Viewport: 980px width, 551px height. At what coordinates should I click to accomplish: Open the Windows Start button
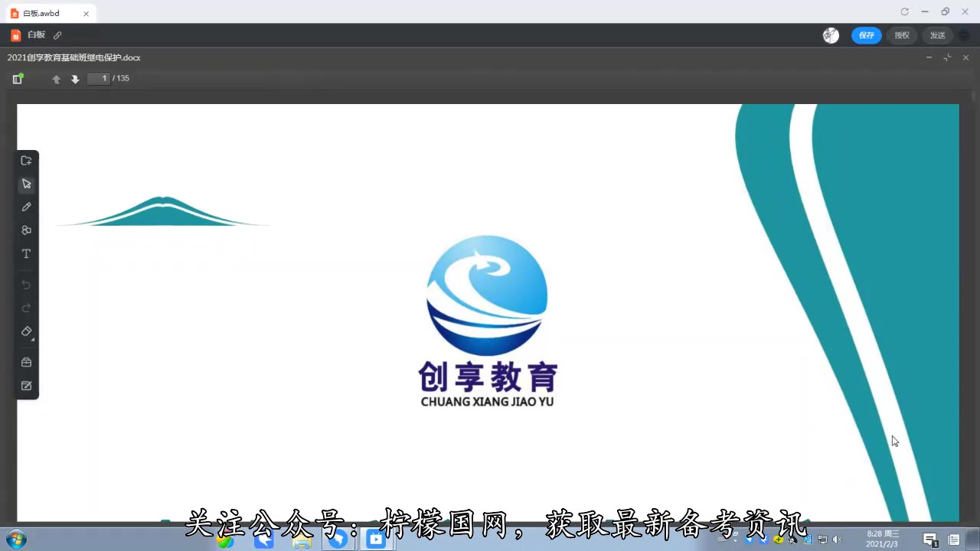tap(16, 539)
